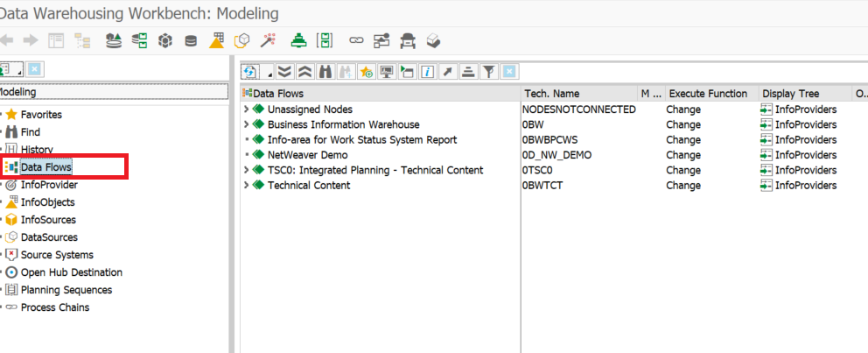Screen dimensions: 868x353
Task: Click the Add to Favorites star icon
Action: click(x=366, y=72)
